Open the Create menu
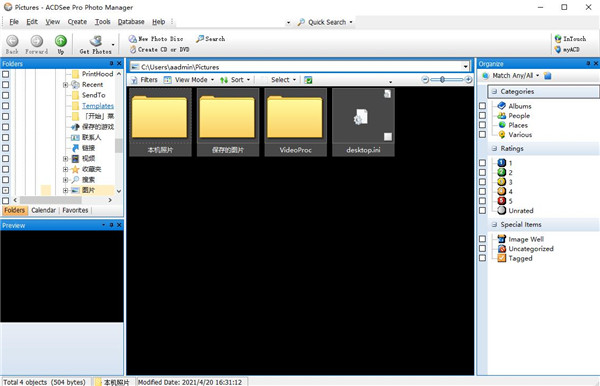 (77, 22)
